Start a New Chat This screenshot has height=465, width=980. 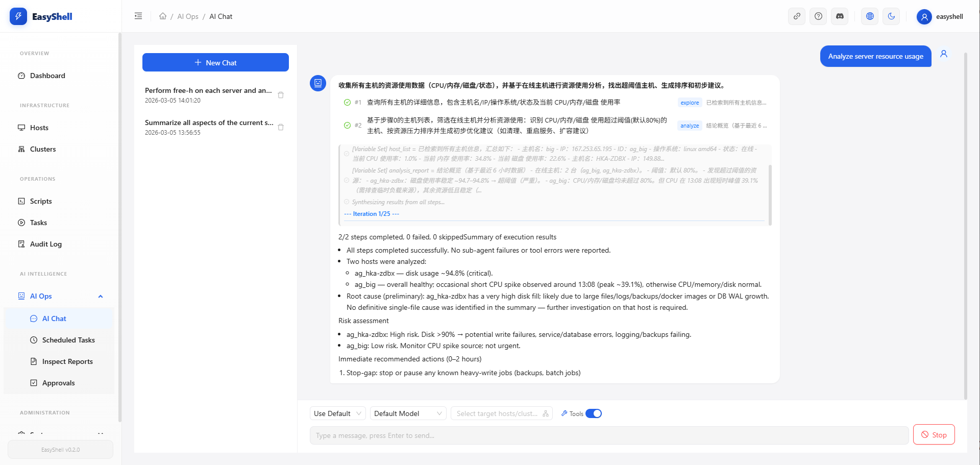215,62
